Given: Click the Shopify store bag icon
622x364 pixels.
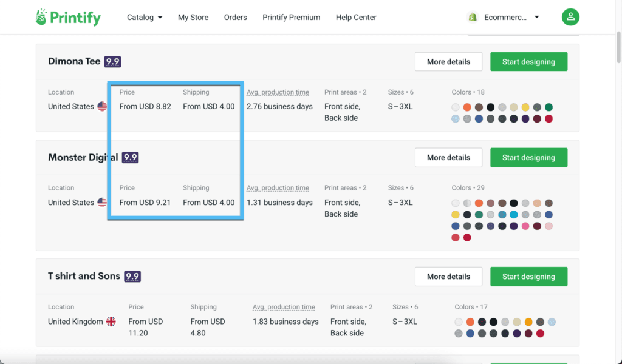Looking at the screenshot, I should coord(473,17).
